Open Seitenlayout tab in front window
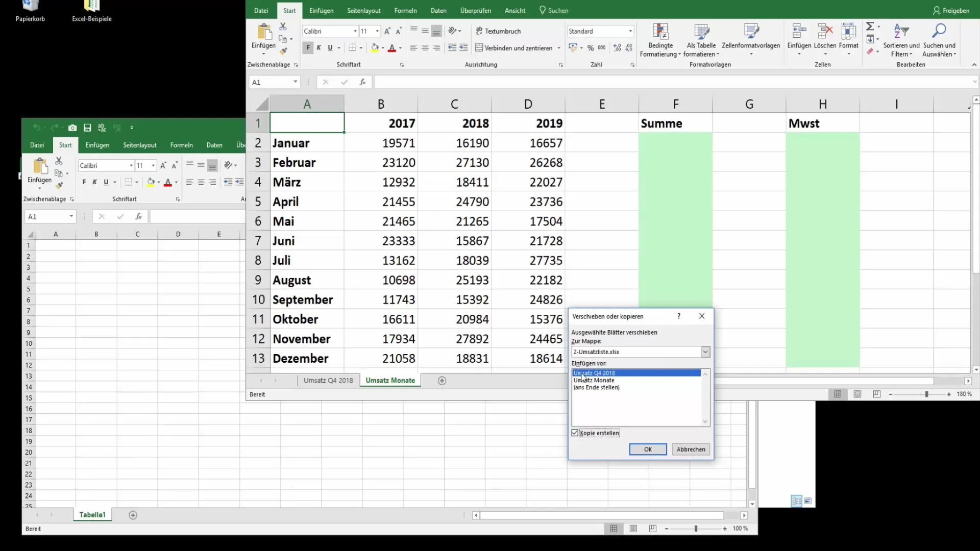The width and height of the screenshot is (980, 551). tap(364, 10)
